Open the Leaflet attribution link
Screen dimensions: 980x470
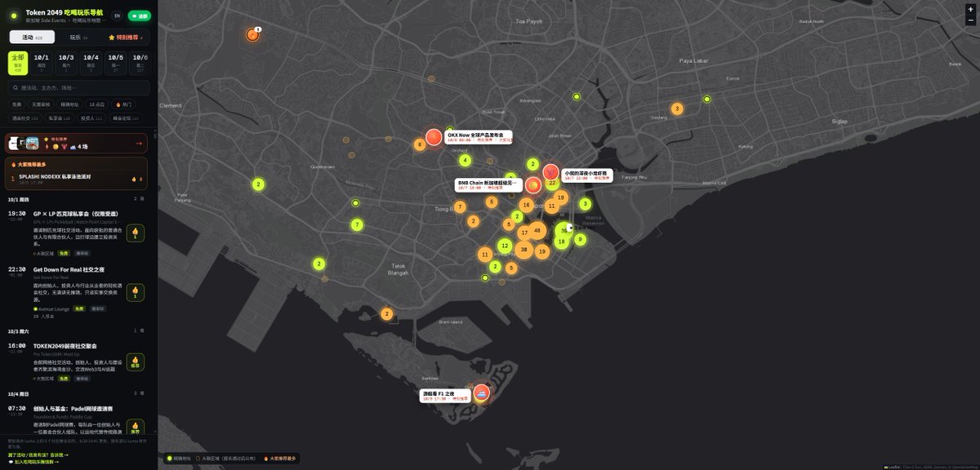893,466
